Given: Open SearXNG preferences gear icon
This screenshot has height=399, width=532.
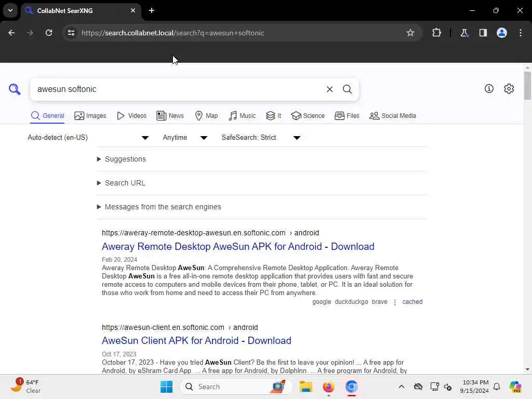Looking at the screenshot, I should (x=509, y=89).
